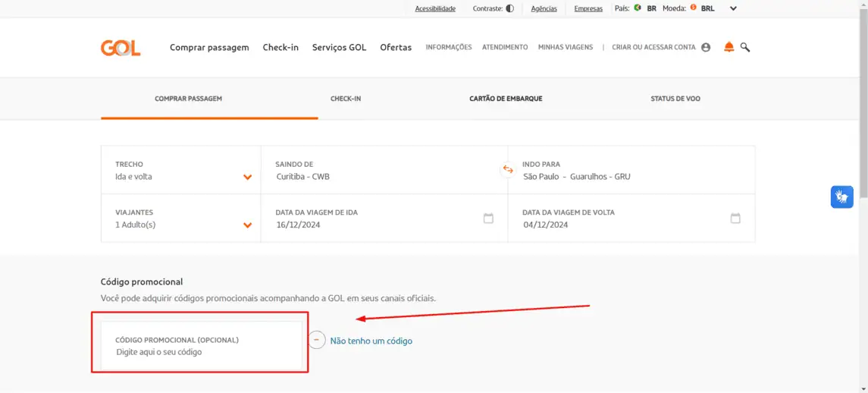Viewport: 868px width, 393px height.
Task: Click the Indo para São Paulo Guarulhos field
Action: (x=631, y=170)
